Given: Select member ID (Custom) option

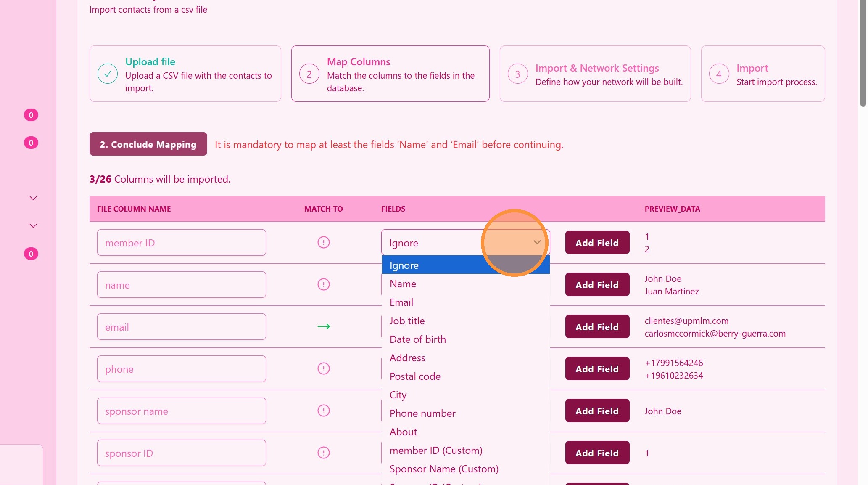Looking at the screenshot, I should pos(436,451).
